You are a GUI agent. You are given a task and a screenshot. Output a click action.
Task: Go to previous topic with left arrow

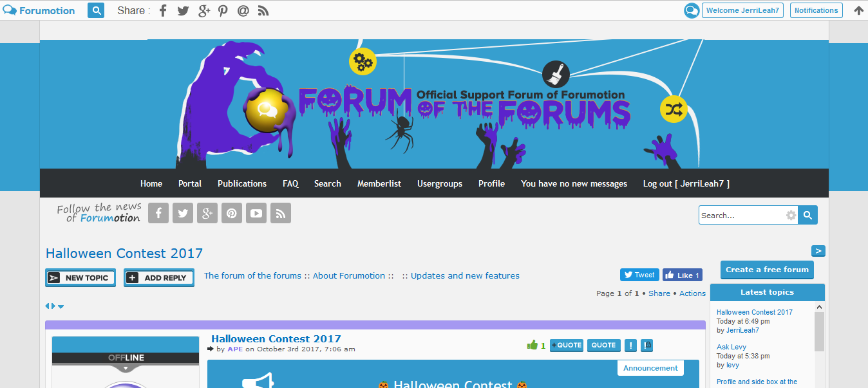pyautogui.click(x=48, y=306)
